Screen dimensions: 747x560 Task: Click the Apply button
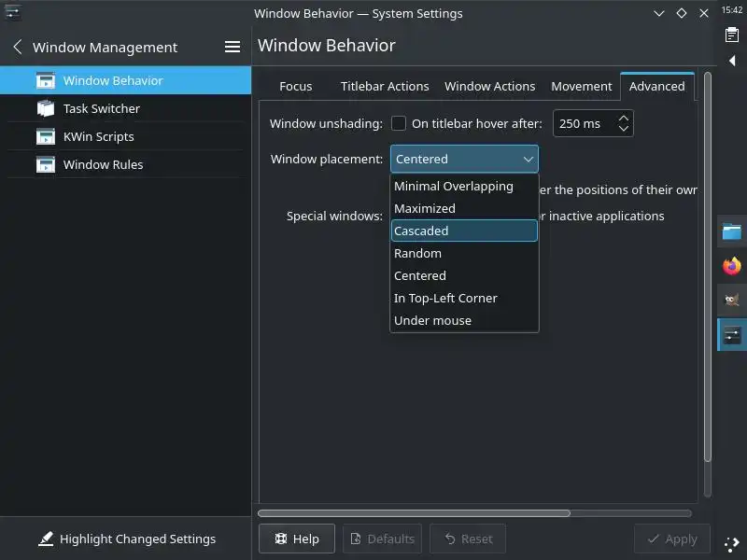tap(672, 539)
